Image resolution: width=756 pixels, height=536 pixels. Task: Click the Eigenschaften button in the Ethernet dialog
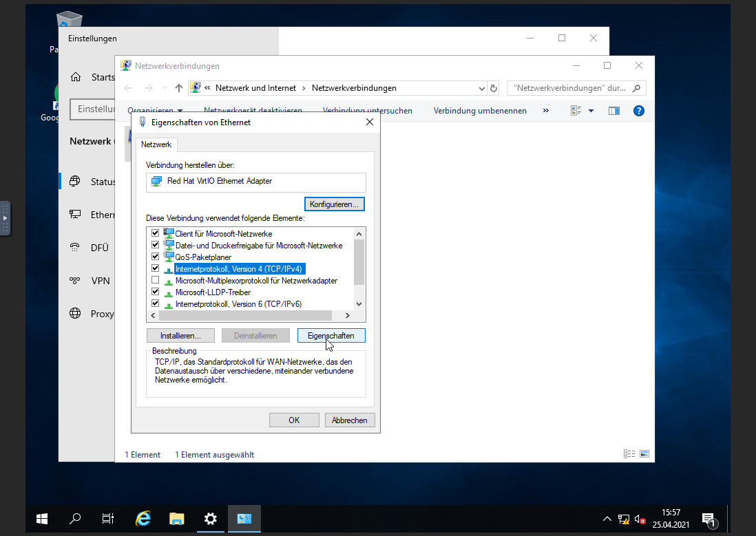tap(331, 336)
